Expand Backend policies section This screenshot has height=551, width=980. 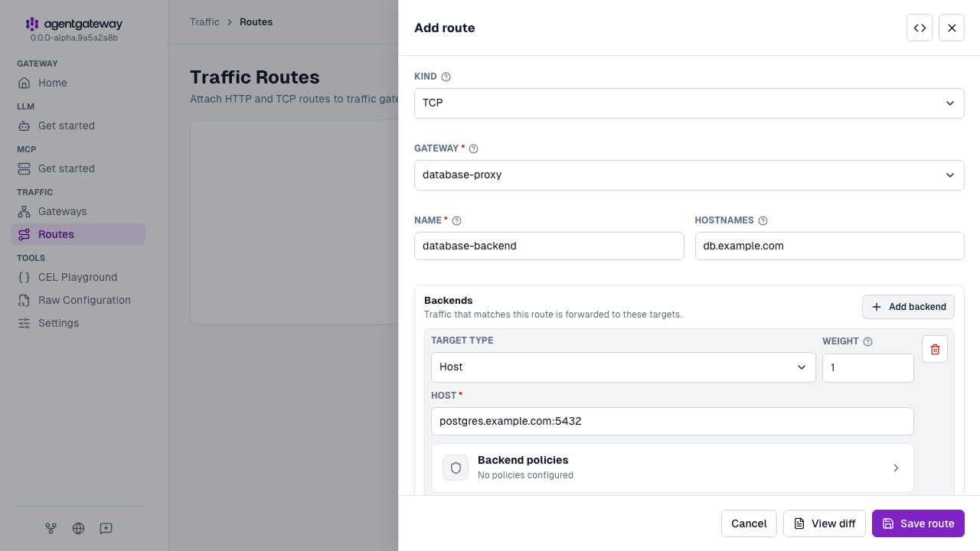point(672,468)
